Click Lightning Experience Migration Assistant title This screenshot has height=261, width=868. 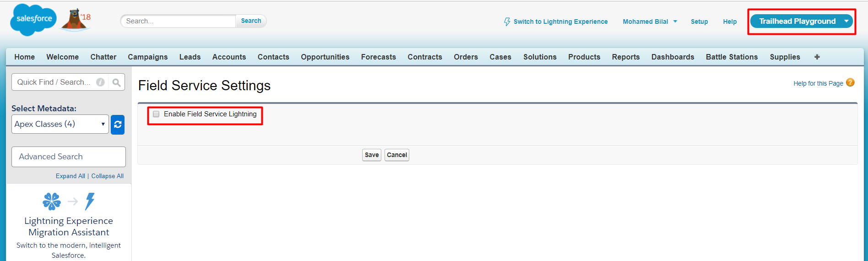tap(69, 226)
